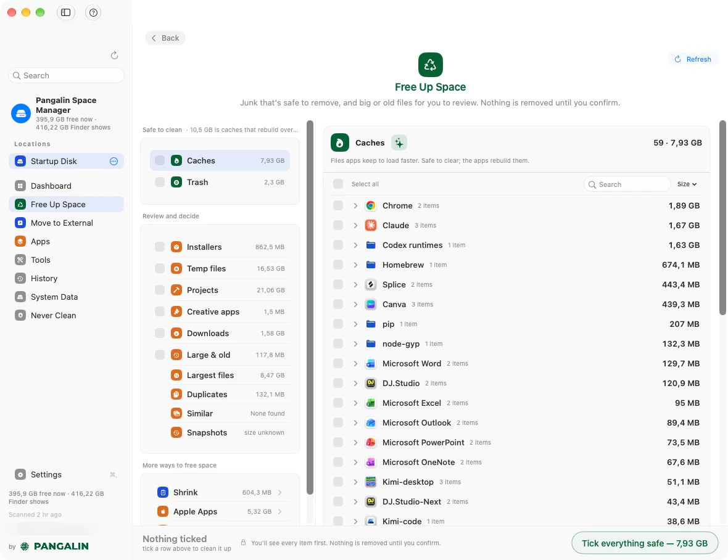Screen dimensions: 728x560
Task: Tick the Projects checkbox
Action: click(x=160, y=290)
